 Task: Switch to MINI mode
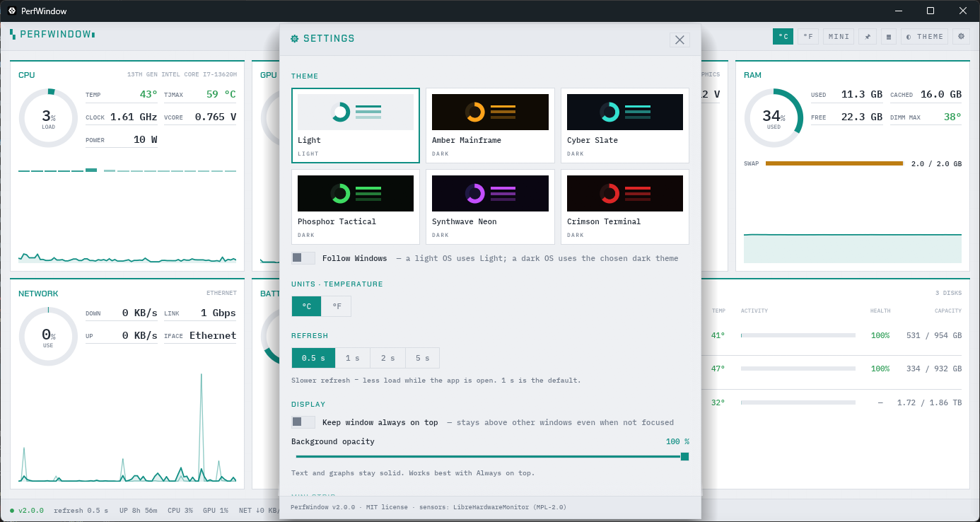click(x=839, y=37)
